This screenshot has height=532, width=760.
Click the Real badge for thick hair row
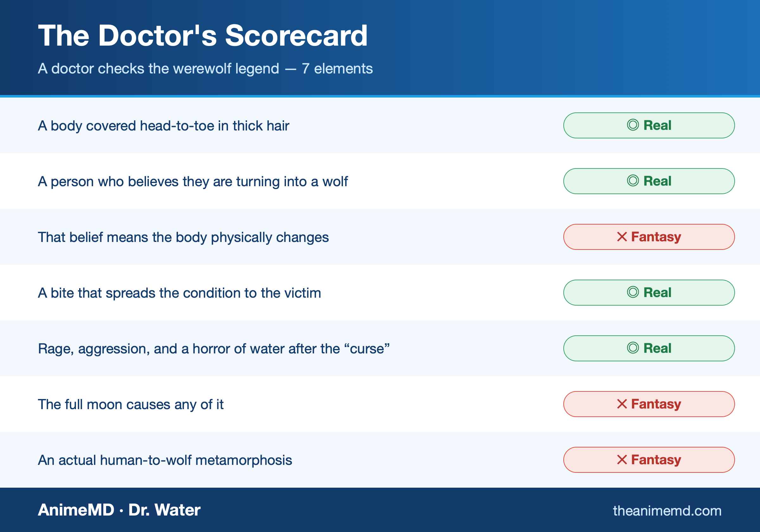click(x=649, y=125)
